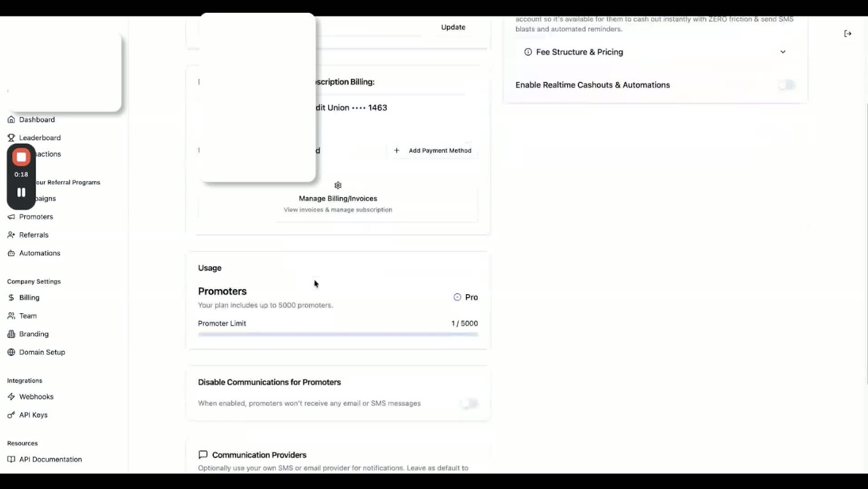This screenshot has height=489, width=868.
Task: Select the Leaderboard trophy icon
Action: tap(11, 138)
